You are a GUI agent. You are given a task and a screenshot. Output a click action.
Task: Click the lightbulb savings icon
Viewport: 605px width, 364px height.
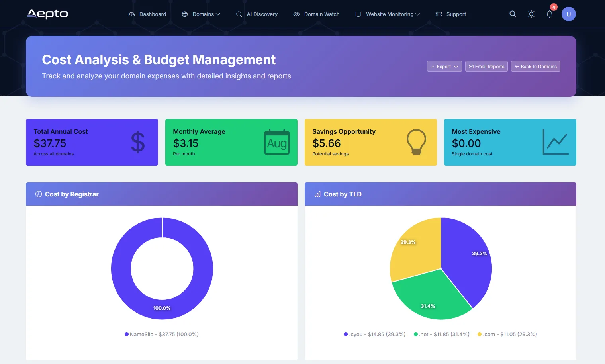click(x=416, y=142)
